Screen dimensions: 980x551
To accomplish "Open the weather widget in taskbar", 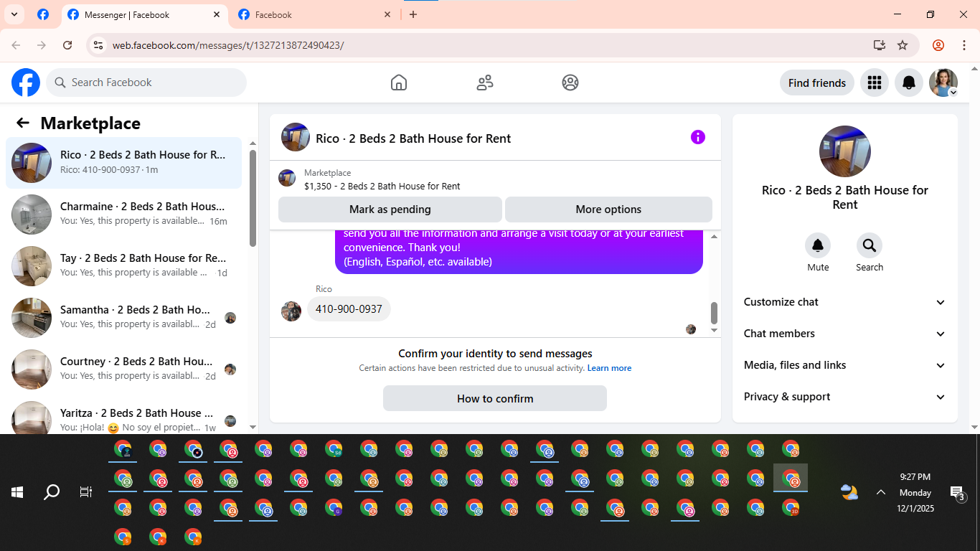I will [x=849, y=492].
